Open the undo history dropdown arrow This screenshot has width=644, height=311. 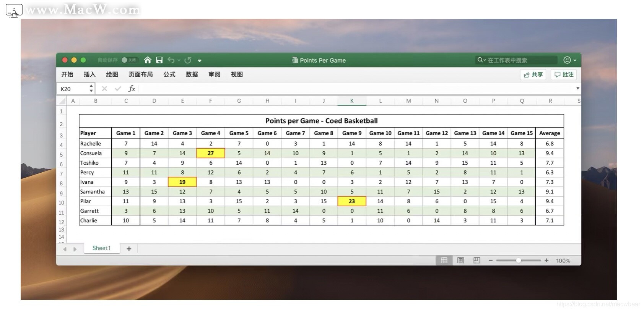(179, 60)
